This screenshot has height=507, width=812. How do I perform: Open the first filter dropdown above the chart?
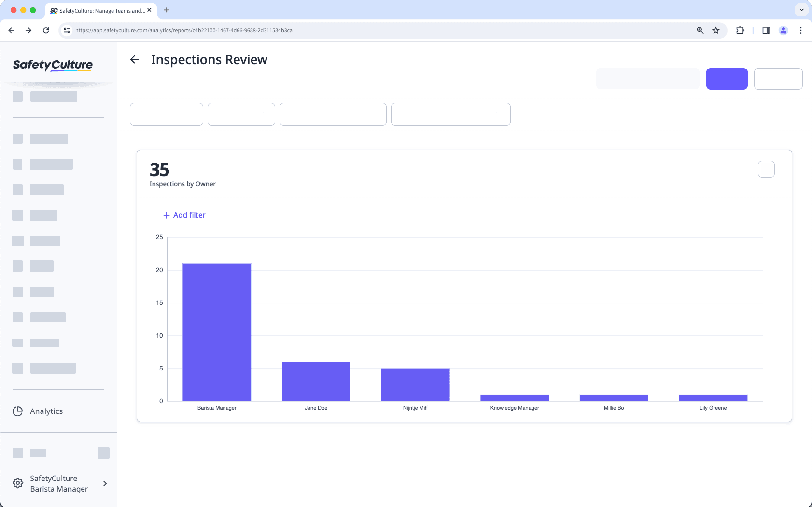[166, 114]
